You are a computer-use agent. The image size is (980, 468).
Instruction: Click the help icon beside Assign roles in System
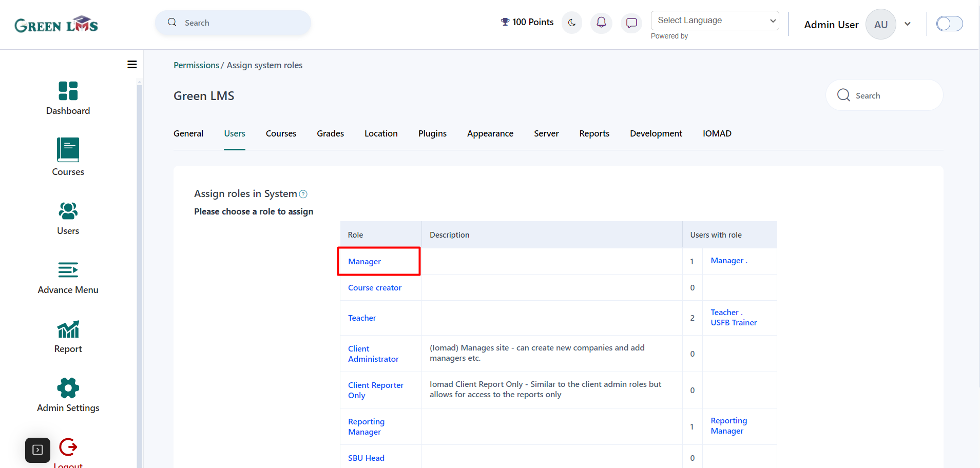click(303, 194)
